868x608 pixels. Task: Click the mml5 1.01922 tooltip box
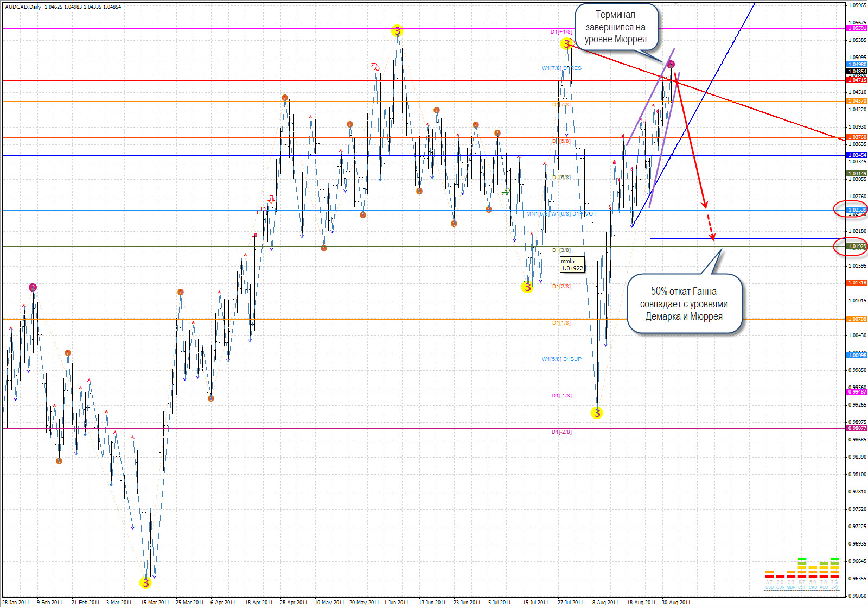point(572,264)
